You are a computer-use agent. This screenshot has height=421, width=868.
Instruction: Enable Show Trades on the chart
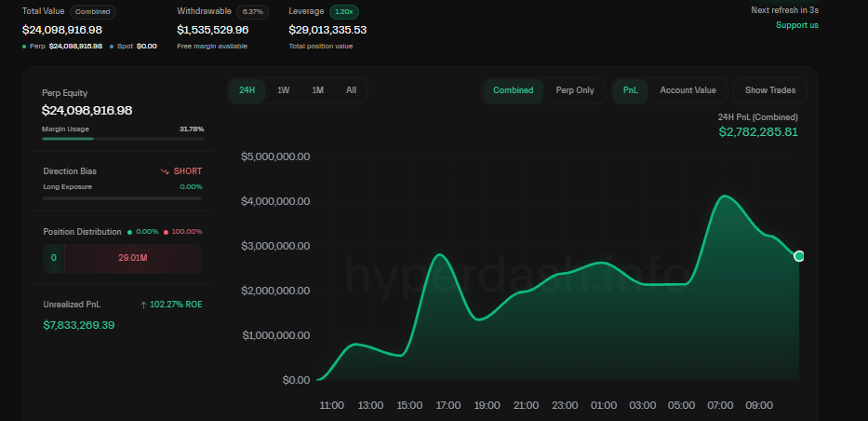point(769,90)
